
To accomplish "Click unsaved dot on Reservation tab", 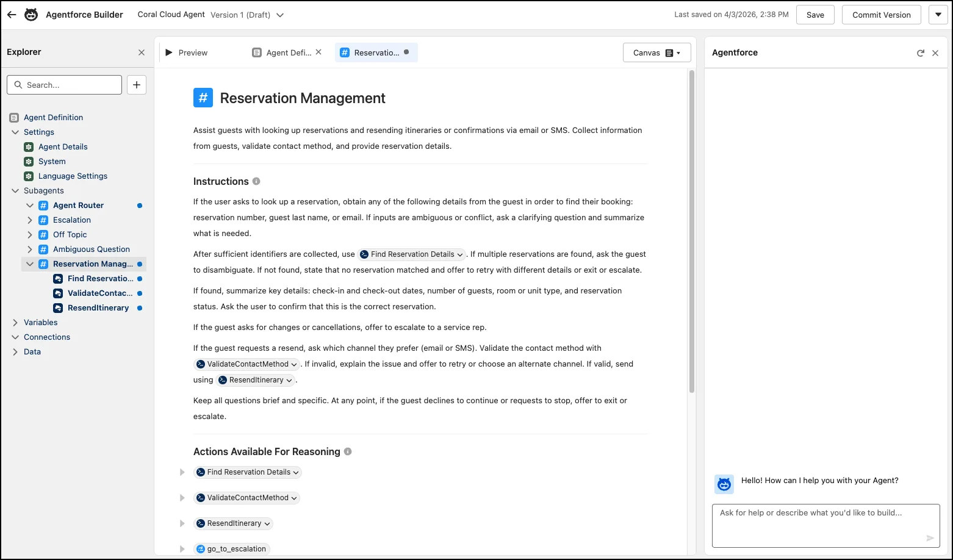I will click(406, 52).
